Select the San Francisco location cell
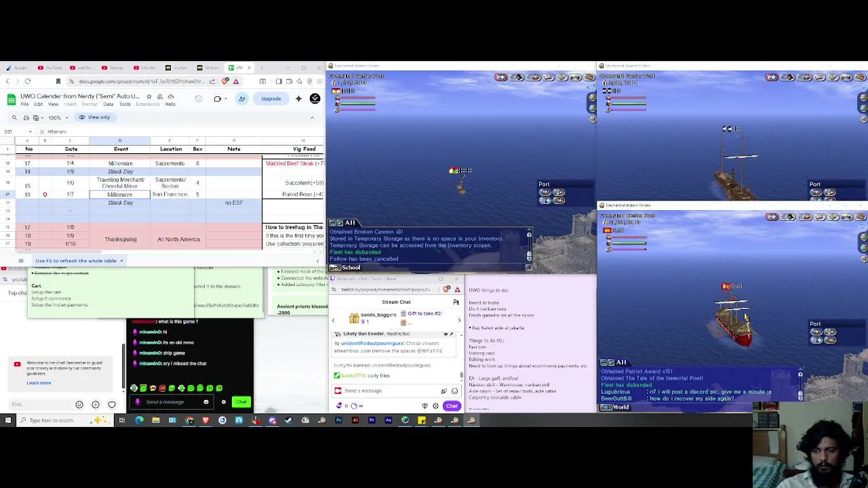868x488 pixels. [170, 195]
